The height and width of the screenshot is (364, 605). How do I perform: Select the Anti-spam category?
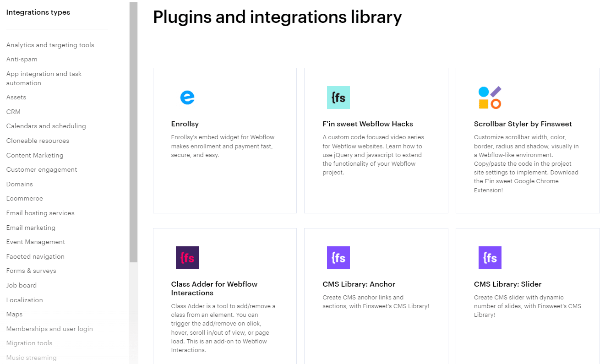point(22,59)
